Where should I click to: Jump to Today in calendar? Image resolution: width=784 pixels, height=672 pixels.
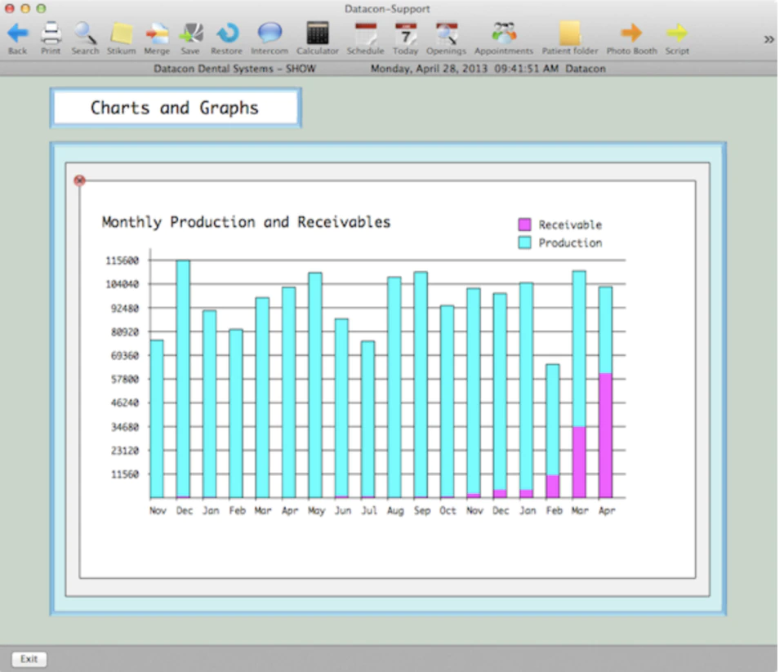406,33
